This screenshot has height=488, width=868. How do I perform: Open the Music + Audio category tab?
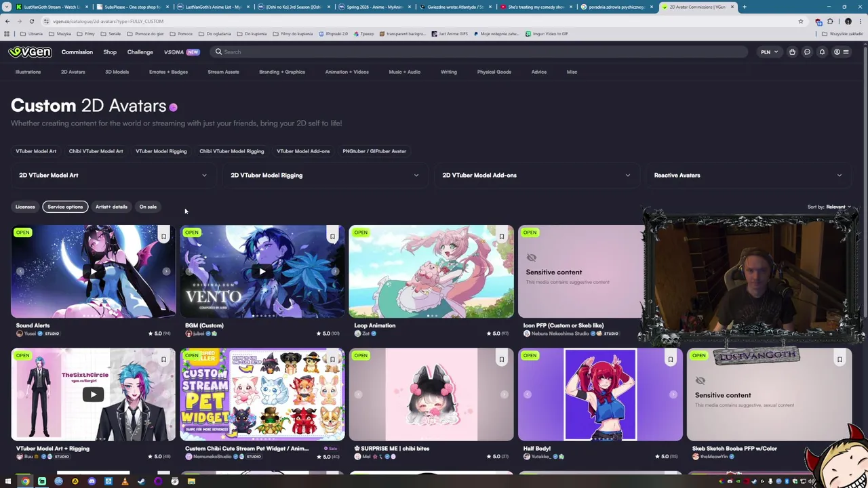click(404, 72)
